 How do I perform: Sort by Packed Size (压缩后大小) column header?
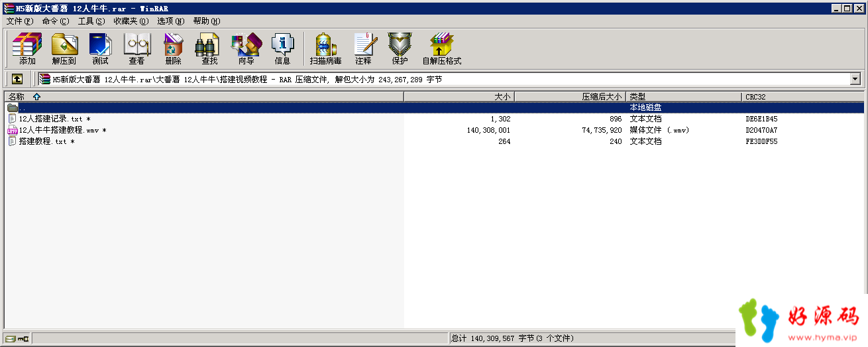pos(570,97)
